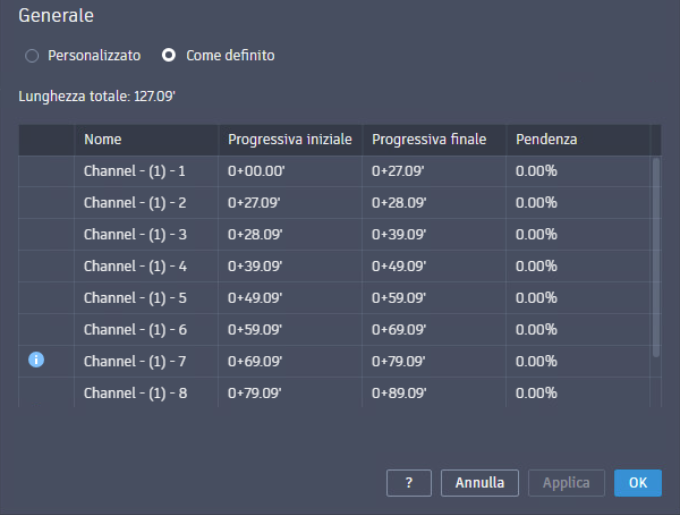
Task: Select row Channel - (1) - 3
Action: tap(135, 235)
